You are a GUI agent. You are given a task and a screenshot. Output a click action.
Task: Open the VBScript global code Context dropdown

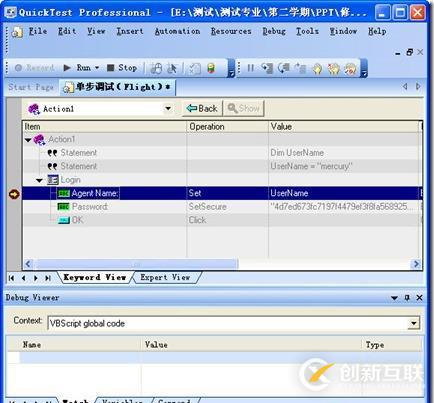pos(414,323)
